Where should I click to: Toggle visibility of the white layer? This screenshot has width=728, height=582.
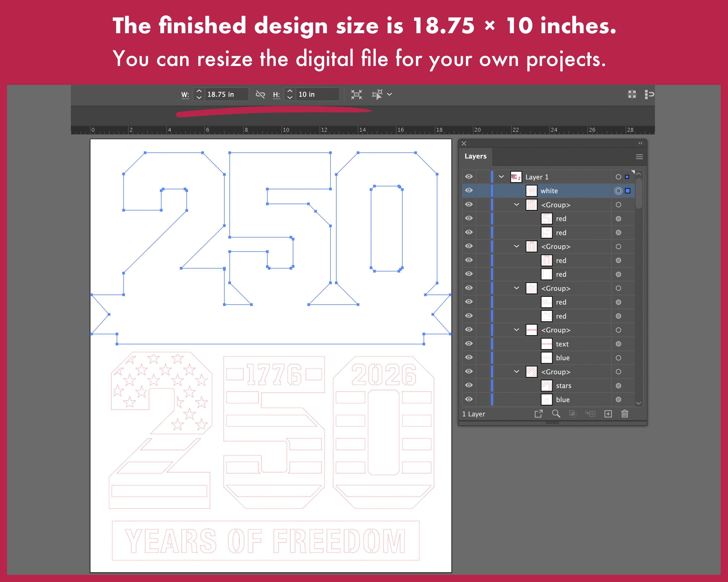469,190
